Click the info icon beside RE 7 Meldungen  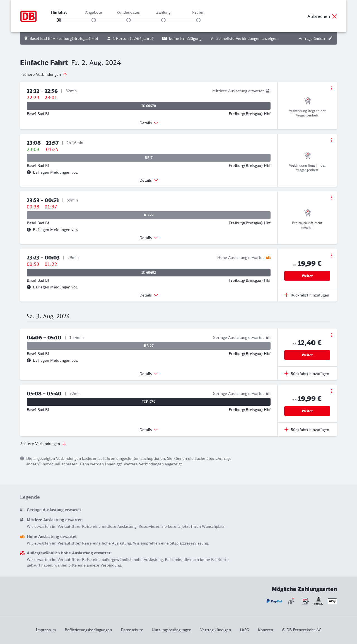point(29,172)
